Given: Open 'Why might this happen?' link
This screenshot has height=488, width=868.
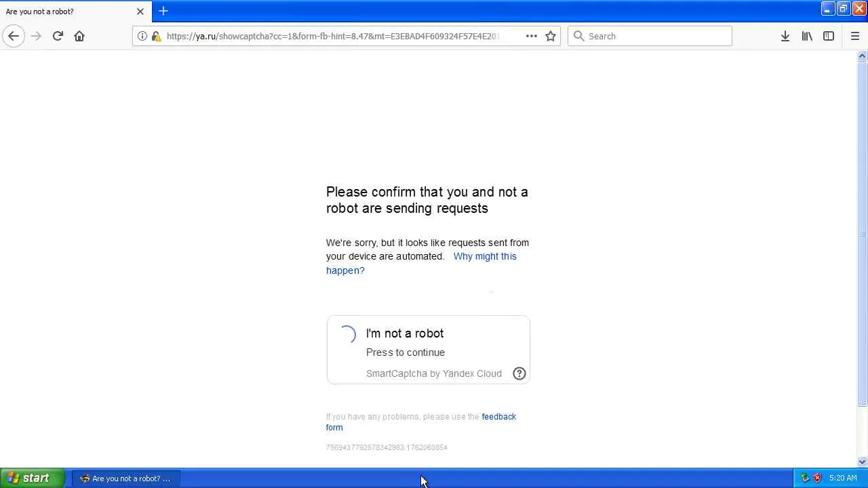Looking at the screenshot, I should click(421, 263).
